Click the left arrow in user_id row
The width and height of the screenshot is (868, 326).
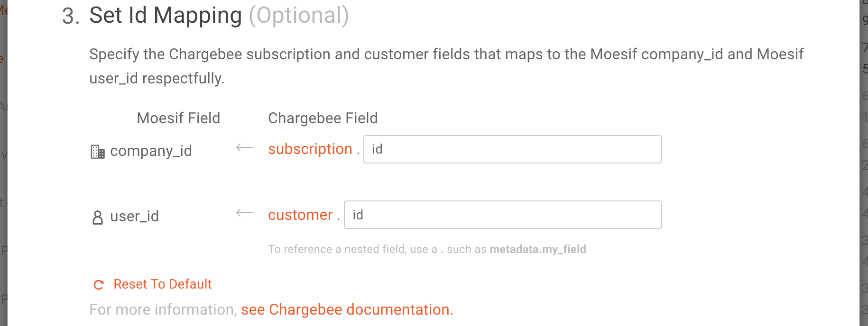pyautogui.click(x=245, y=213)
